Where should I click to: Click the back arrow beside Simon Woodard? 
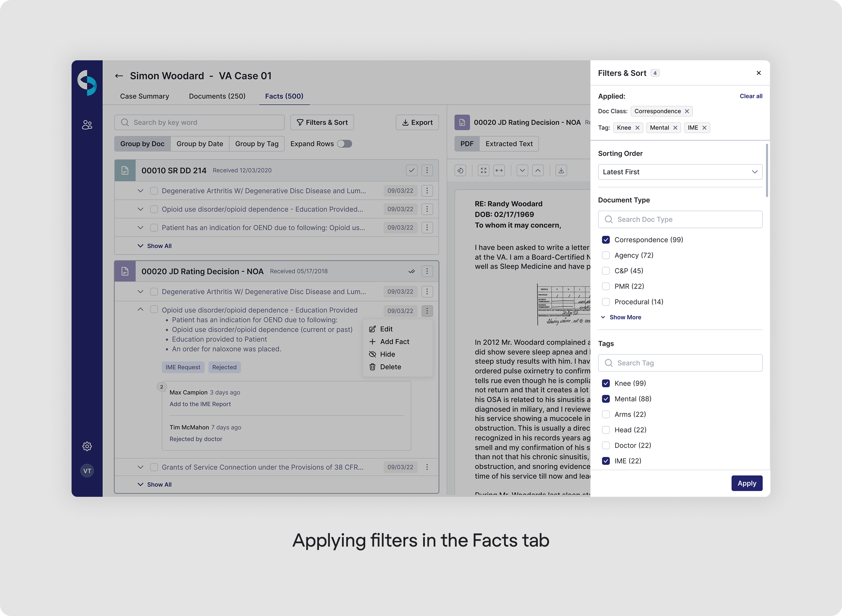[119, 76]
